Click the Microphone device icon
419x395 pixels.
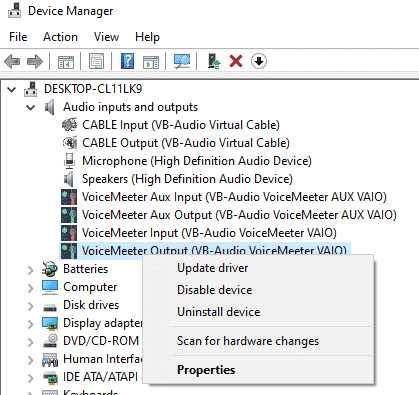click(69, 161)
